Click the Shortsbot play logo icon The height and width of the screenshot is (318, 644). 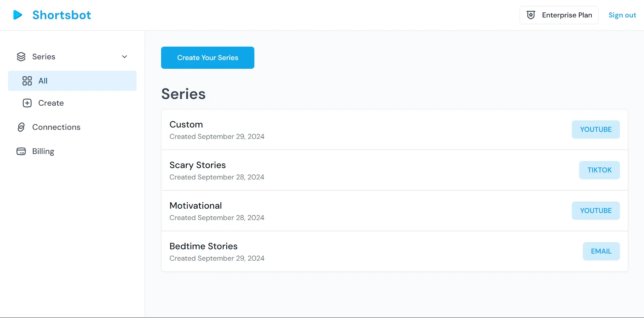coord(17,15)
